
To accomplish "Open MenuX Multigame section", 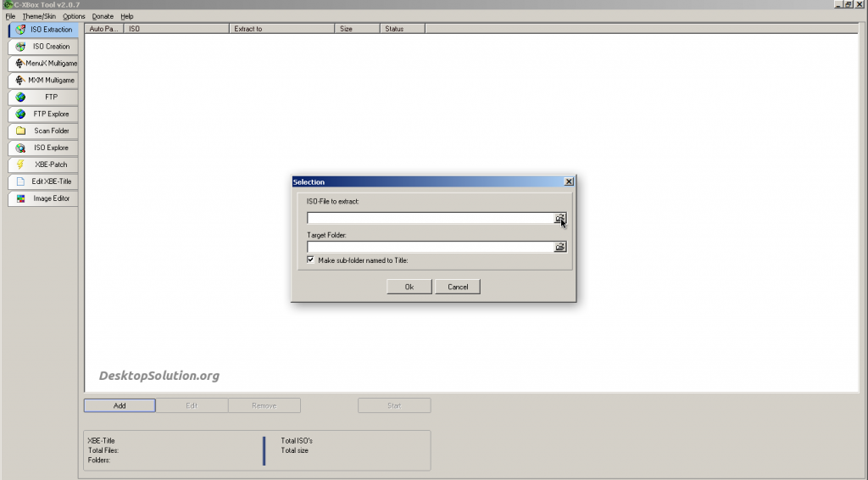I will tap(43, 63).
